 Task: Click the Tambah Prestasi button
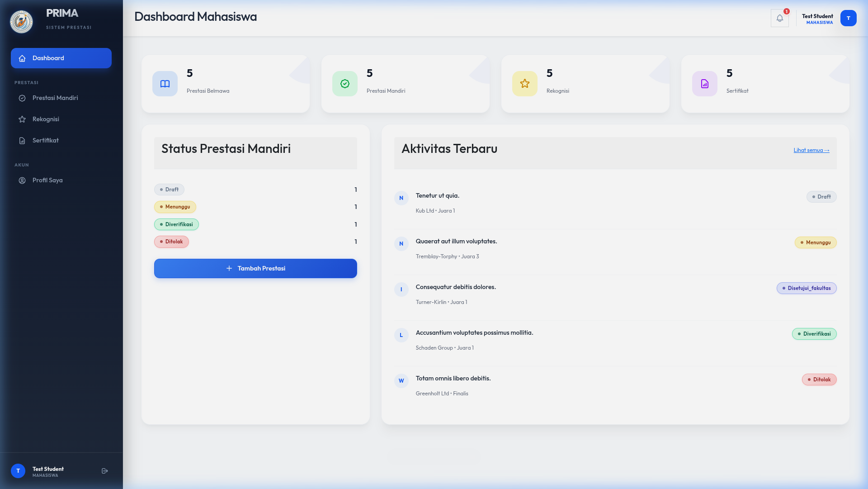click(255, 268)
